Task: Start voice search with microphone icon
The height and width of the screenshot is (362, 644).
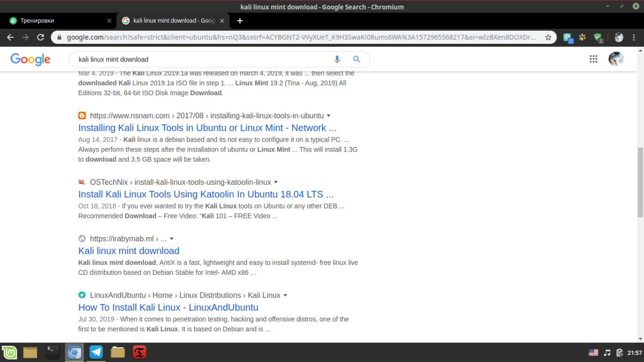Action: (x=337, y=59)
